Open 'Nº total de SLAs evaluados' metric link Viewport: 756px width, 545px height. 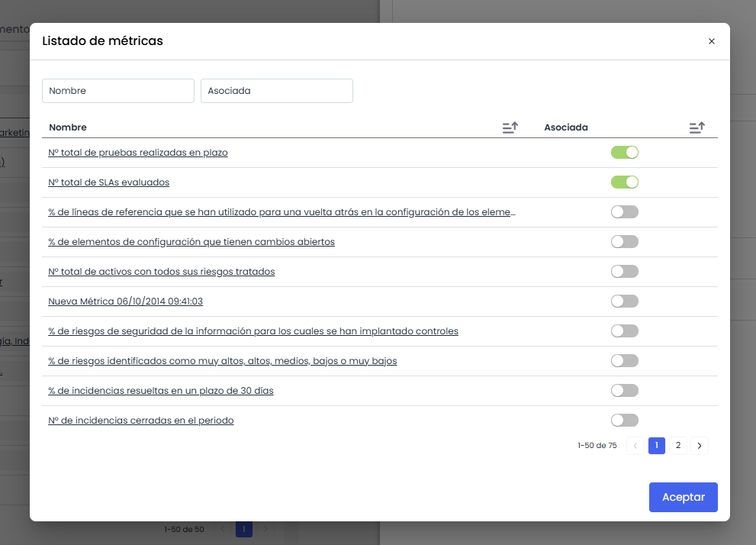click(108, 182)
